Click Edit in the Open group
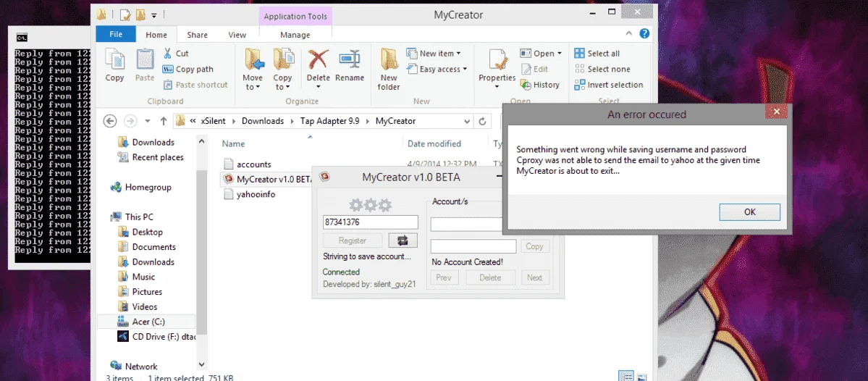The height and width of the screenshot is (381, 868). click(x=534, y=70)
